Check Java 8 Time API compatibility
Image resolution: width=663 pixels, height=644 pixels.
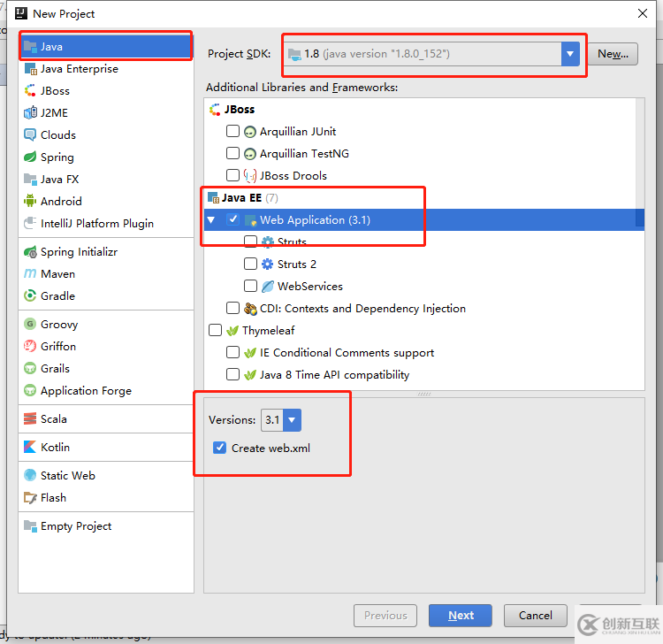[232, 374]
